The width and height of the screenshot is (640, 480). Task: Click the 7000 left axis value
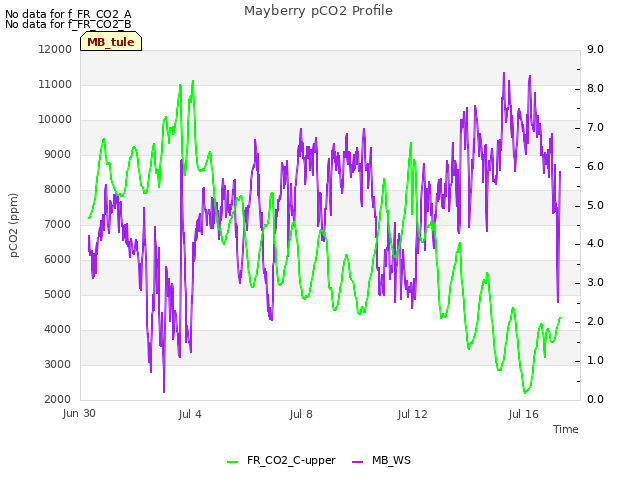click(x=58, y=224)
